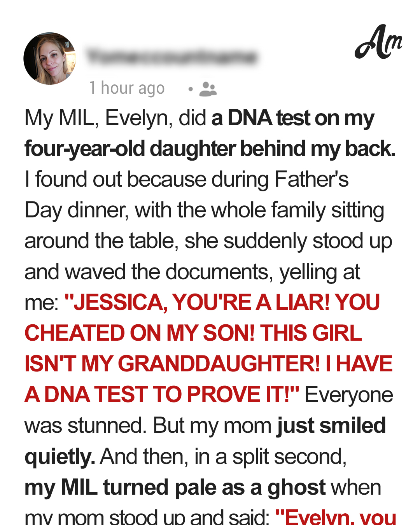Click the bold 'my MIL turned pale as a ghost'
This screenshot has width=420, height=525.
point(175,487)
